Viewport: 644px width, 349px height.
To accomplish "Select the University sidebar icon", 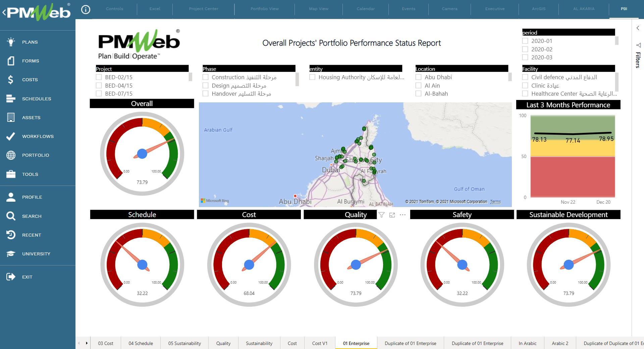I will click(x=10, y=254).
